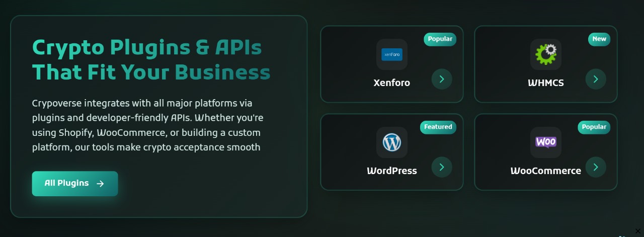This screenshot has height=237, width=644.
Task: Click the purple WooCommerce logo
Action: [545, 142]
